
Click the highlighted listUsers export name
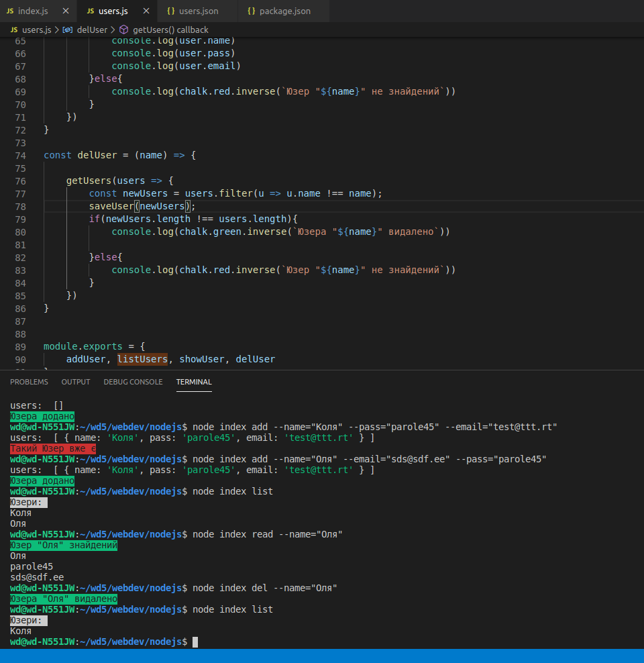(x=142, y=359)
